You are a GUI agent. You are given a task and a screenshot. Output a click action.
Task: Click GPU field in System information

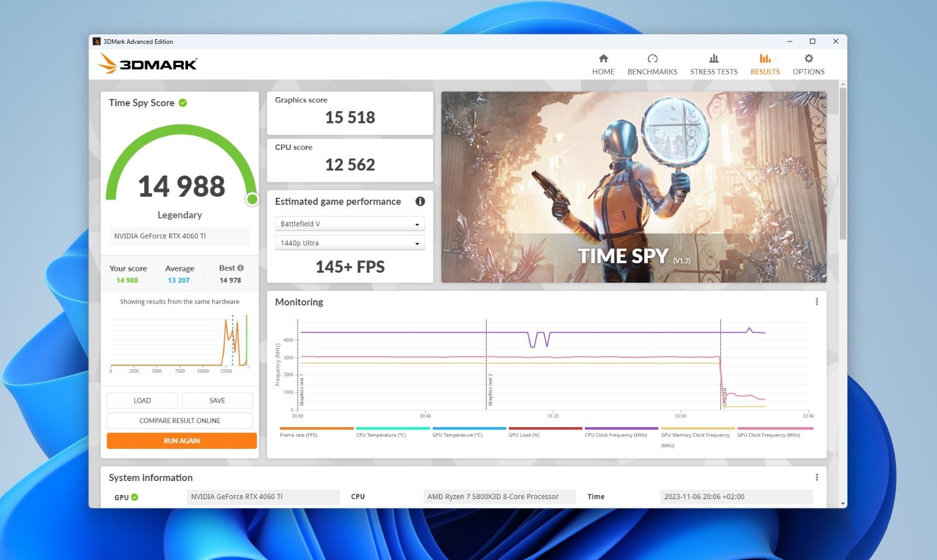click(x=264, y=497)
